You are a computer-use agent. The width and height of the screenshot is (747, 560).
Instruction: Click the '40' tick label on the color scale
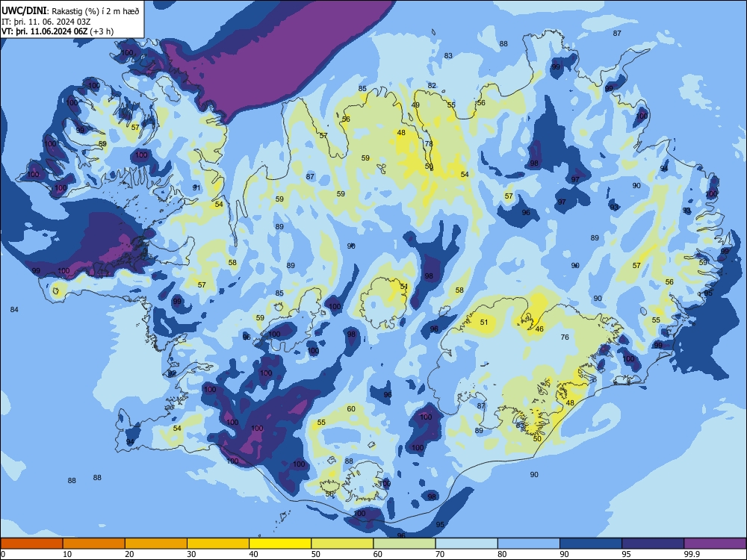[x=253, y=554]
